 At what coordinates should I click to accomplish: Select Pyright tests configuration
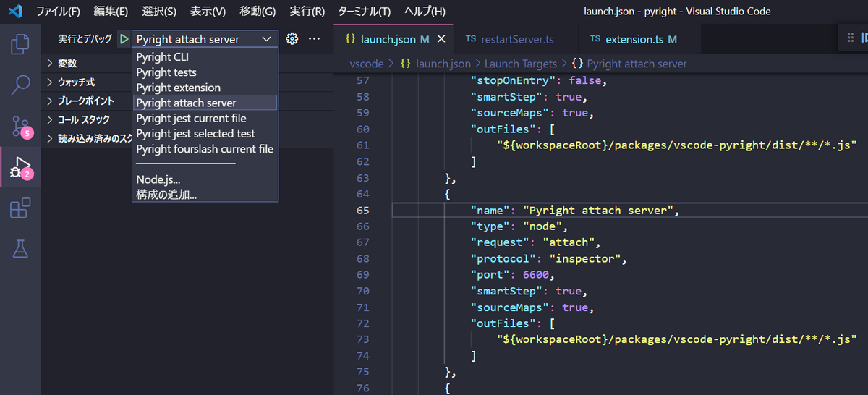click(205, 72)
